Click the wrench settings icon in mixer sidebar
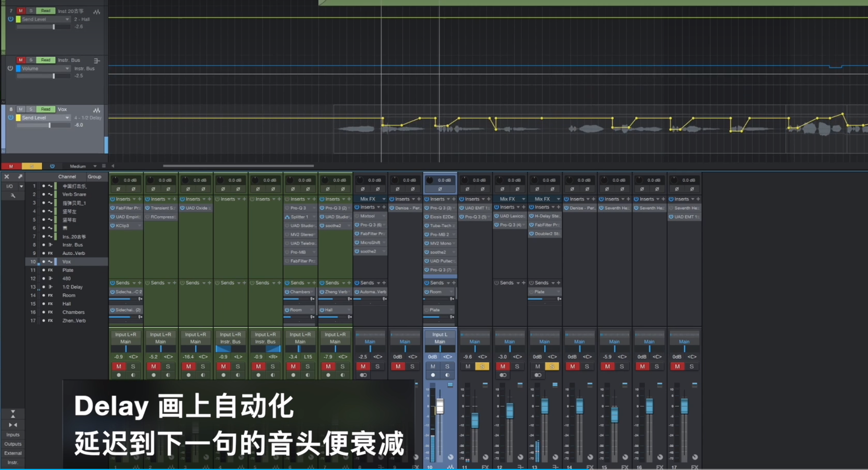Viewport: 868px width, 470px height. [13, 196]
